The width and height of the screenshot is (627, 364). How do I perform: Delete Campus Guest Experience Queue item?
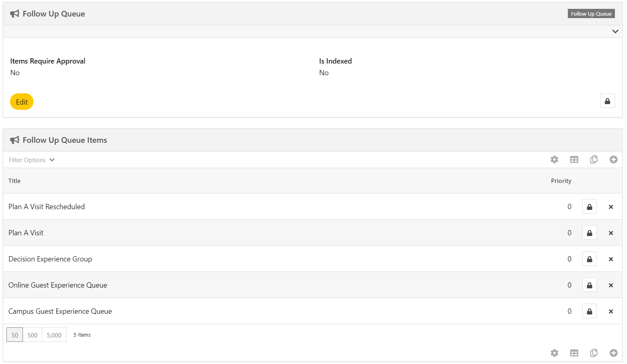(x=611, y=311)
